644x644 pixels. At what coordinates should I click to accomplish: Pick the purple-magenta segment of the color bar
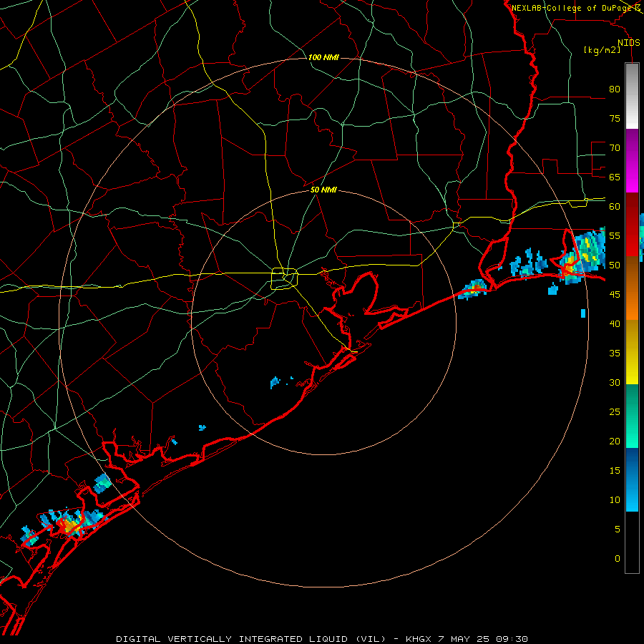632,161
